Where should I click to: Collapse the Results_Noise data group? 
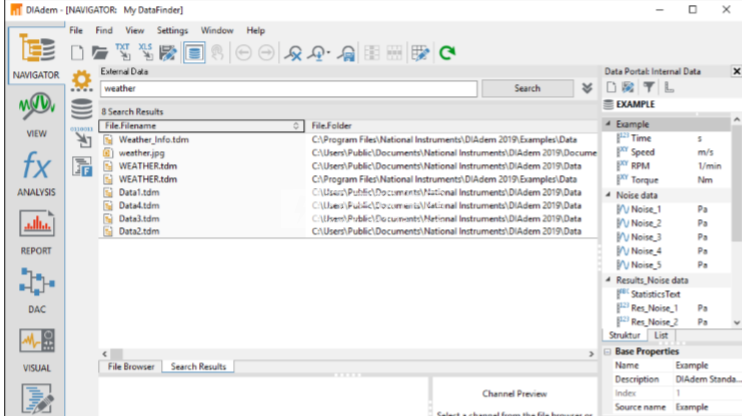(x=608, y=280)
